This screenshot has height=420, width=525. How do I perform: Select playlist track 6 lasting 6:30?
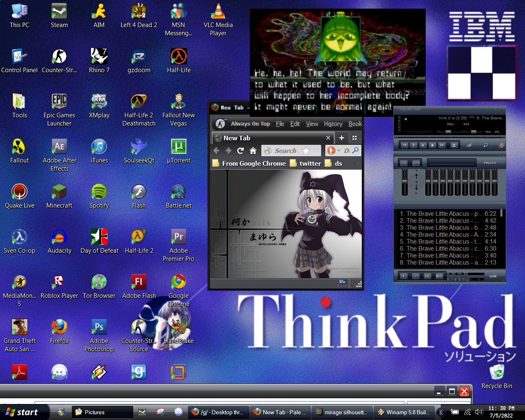point(448,249)
